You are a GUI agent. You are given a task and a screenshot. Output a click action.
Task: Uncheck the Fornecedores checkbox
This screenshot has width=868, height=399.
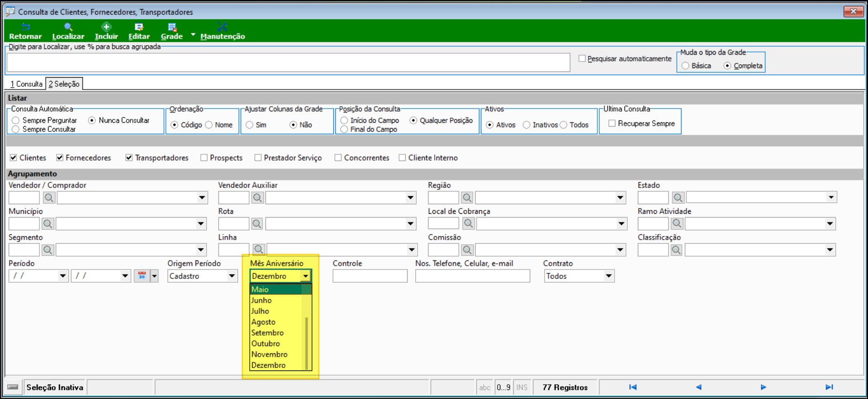click(x=59, y=158)
